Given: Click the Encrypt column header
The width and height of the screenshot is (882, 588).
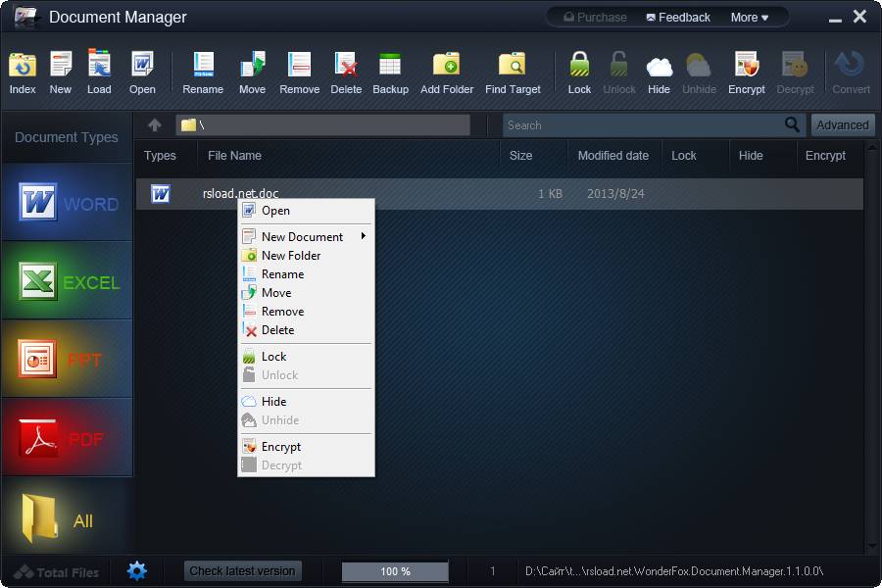Looking at the screenshot, I should tap(825, 156).
